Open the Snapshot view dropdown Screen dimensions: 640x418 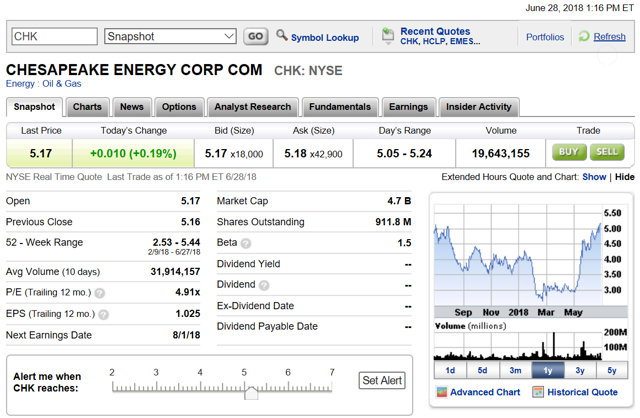(170, 36)
